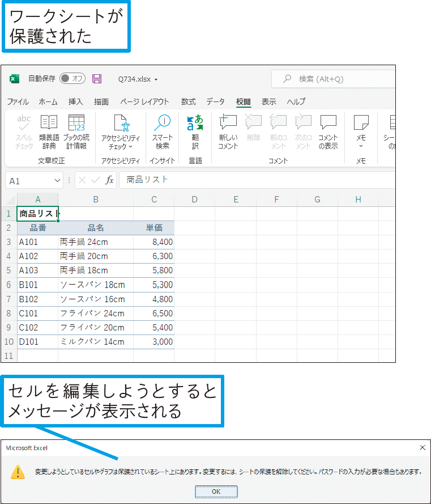Open the ヘルプ tab
This screenshot has height=504, width=431.
pos(296,102)
